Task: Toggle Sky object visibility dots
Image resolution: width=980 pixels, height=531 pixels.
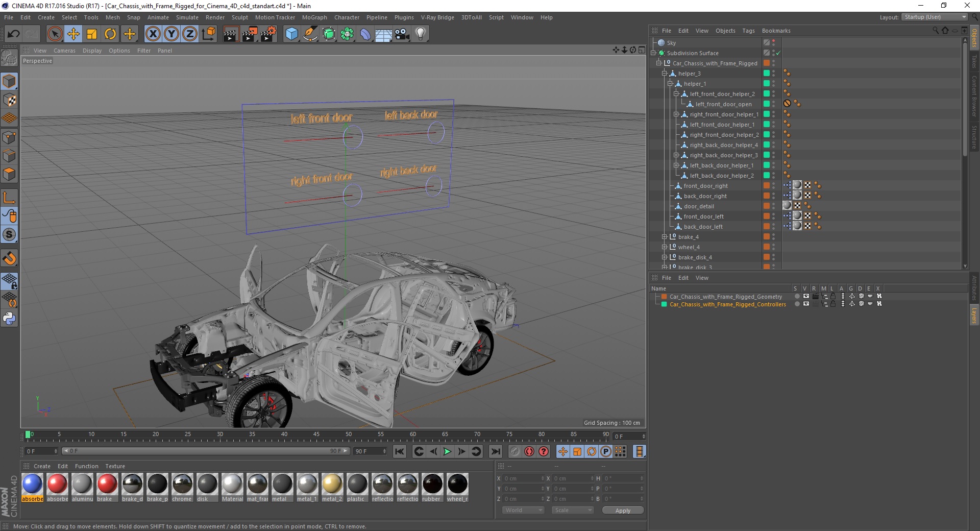Action: pyautogui.click(x=774, y=43)
